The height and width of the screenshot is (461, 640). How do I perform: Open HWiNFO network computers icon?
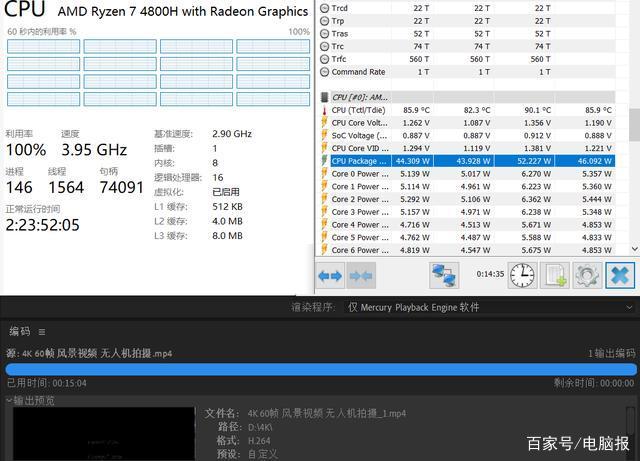click(x=444, y=276)
